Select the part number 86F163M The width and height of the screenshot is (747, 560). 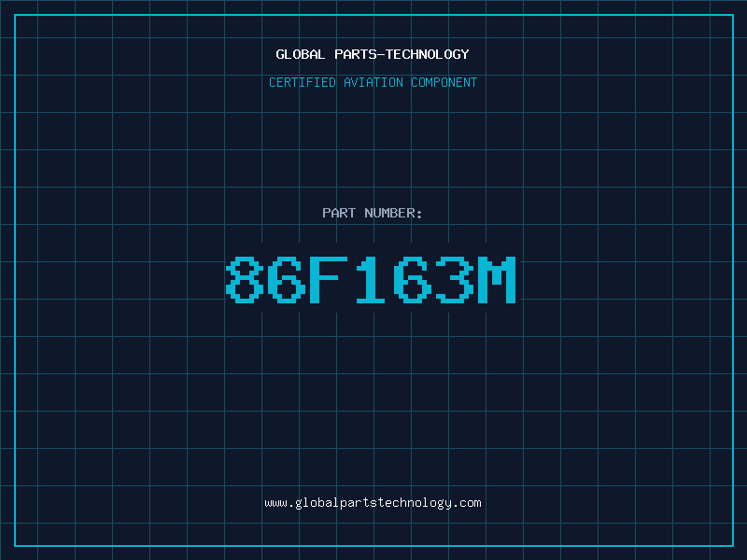pyautogui.click(x=371, y=280)
